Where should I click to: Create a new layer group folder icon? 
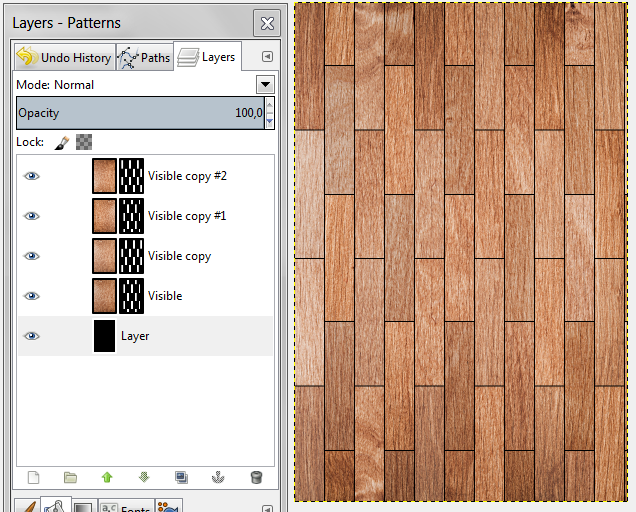tap(70, 478)
